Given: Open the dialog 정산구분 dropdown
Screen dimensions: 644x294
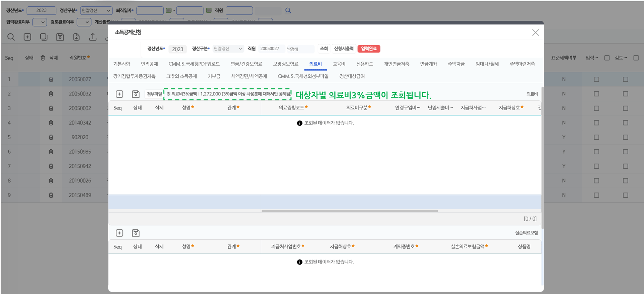Looking at the screenshot, I should [x=228, y=49].
